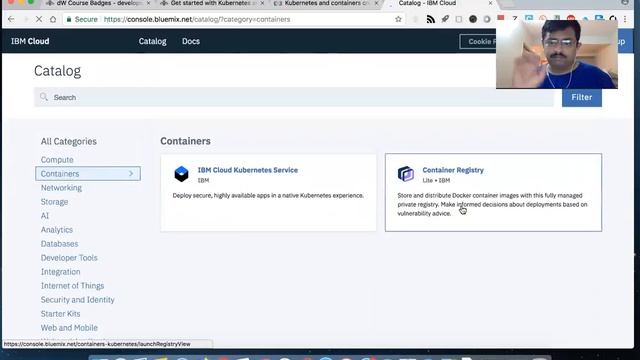
Task: Select the Databases category
Action: click(59, 244)
